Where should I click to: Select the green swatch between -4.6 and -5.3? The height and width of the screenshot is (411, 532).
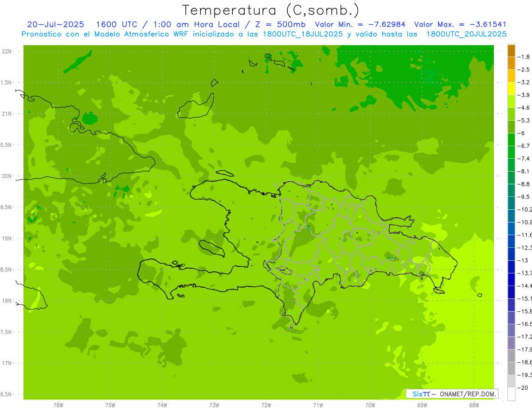click(511, 114)
